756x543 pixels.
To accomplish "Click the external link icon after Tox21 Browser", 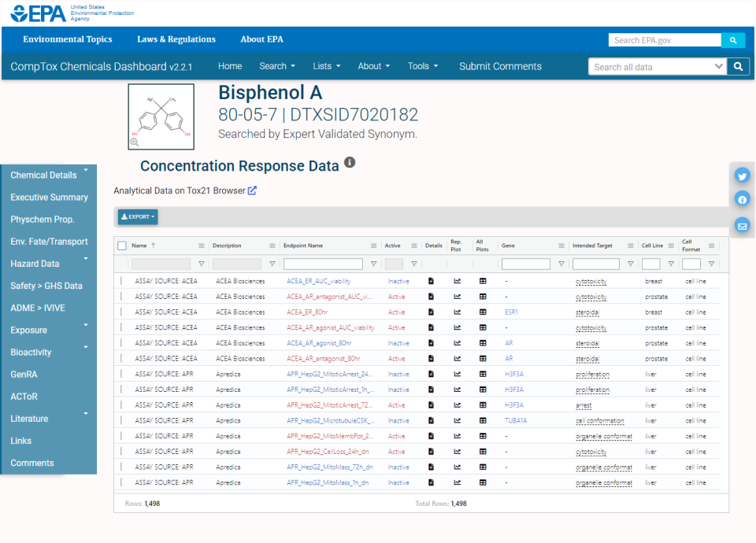I will [x=252, y=190].
